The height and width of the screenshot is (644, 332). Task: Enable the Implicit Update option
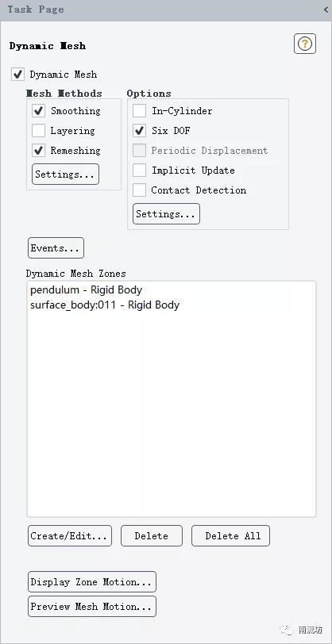coord(140,170)
